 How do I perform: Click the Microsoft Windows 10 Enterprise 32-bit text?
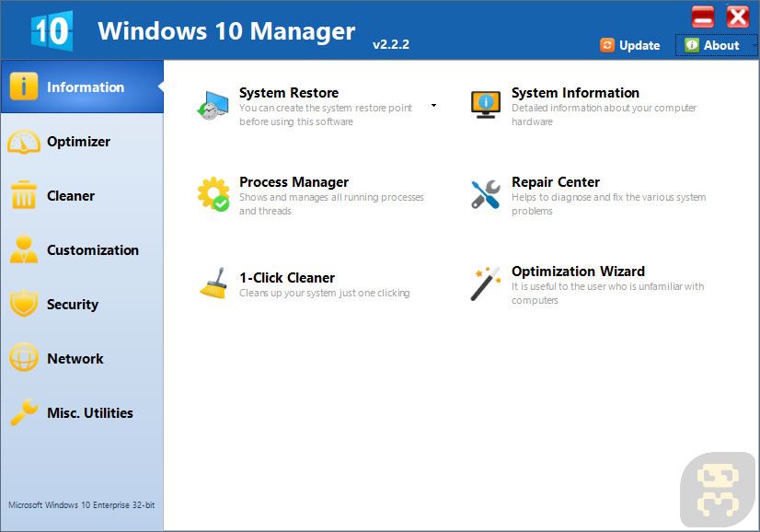click(81, 504)
